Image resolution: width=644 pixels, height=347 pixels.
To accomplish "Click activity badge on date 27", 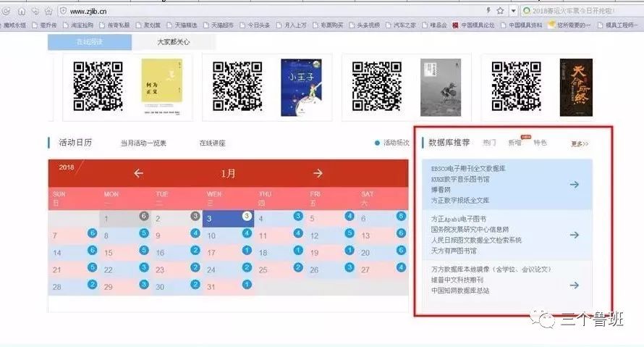I will click(x=402, y=267).
